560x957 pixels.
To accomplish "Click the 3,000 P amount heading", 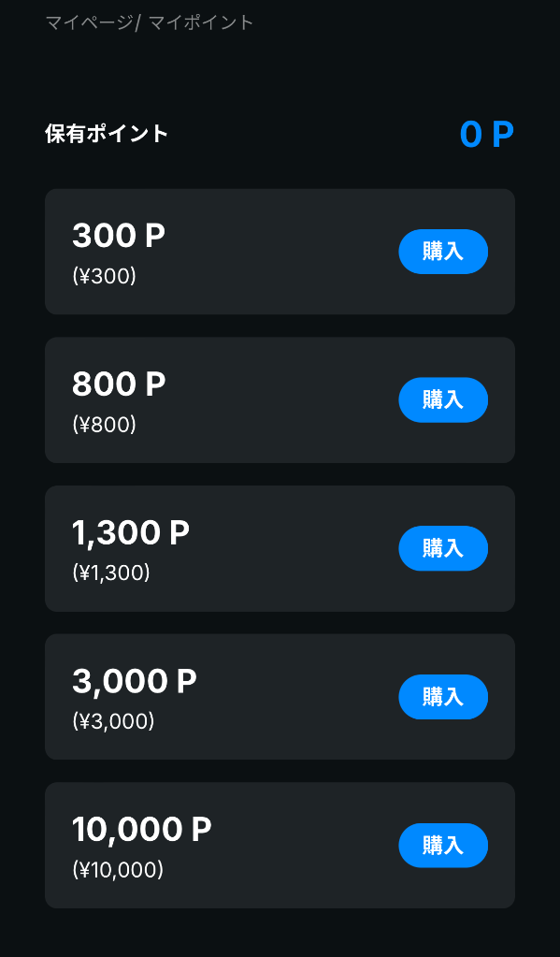I will (x=135, y=682).
